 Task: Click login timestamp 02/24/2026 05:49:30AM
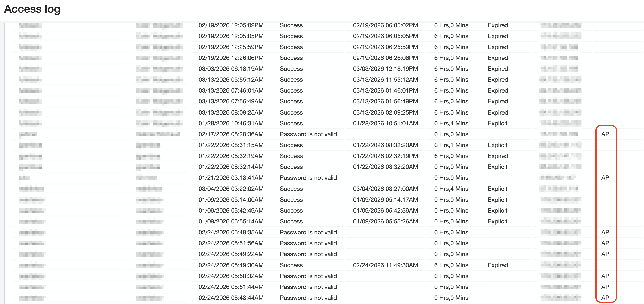coord(231,265)
